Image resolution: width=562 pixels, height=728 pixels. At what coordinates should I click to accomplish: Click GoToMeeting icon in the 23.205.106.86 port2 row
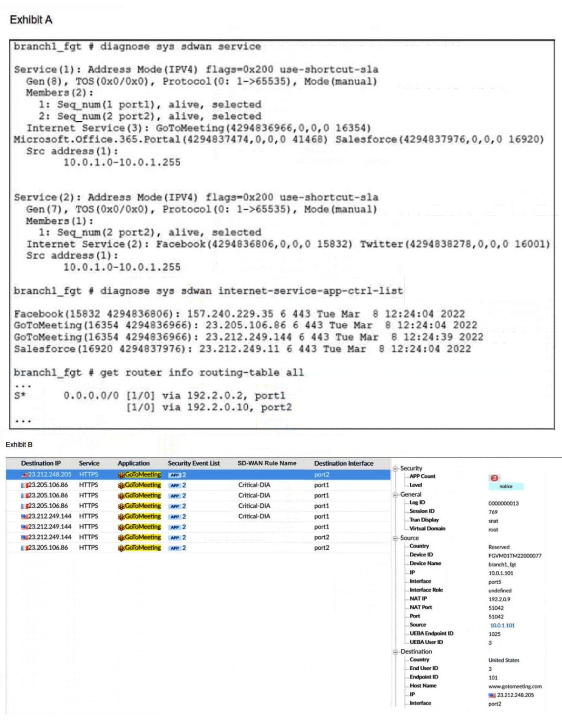[121, 548]
